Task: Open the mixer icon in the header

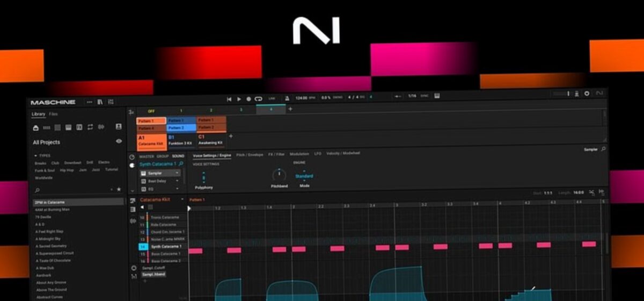Action: 111,102
